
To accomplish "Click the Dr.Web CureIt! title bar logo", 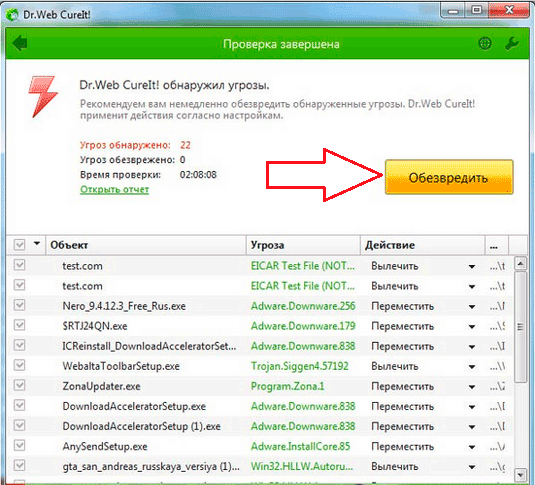I will (x=13, y=15).
